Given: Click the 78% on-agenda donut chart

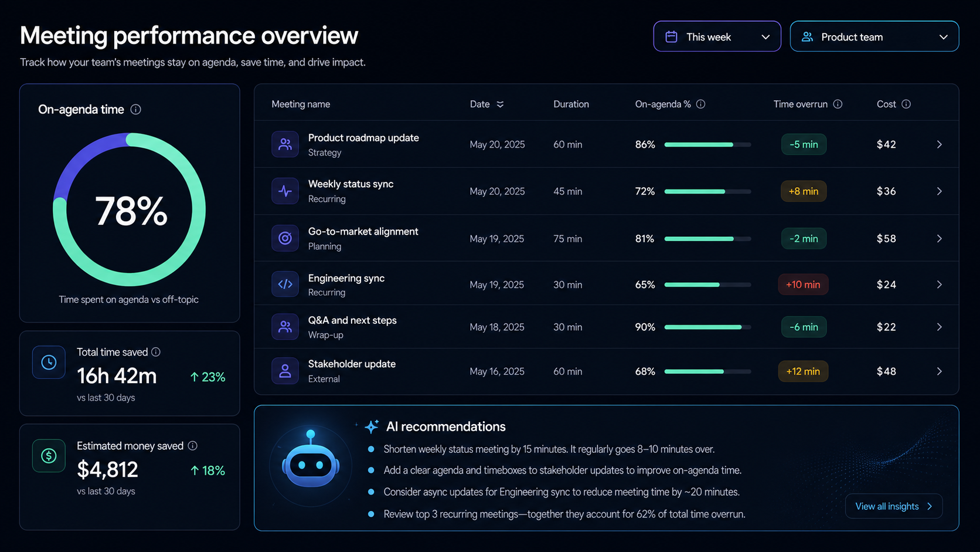Looking at the screenshot, I should point(129,209).
